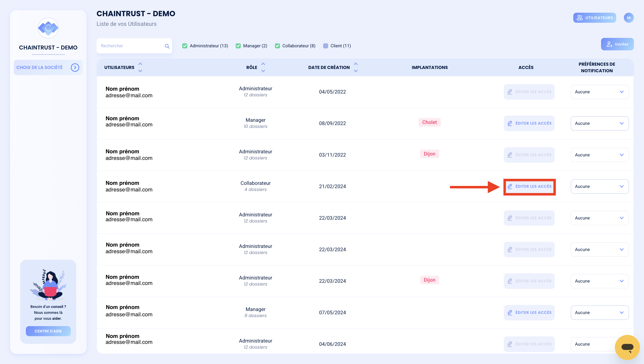This screenshot has width=644, height=364.
Task: Open notification dropdown for 04/05/2022 user
Action: pyautogui.click(x=600, y=92)
